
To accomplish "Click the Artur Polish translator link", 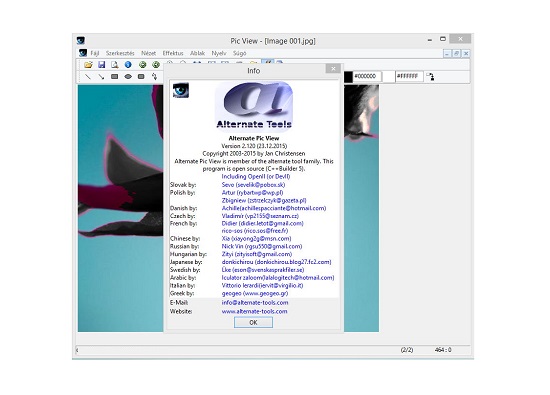I will [x=252, y=192].
